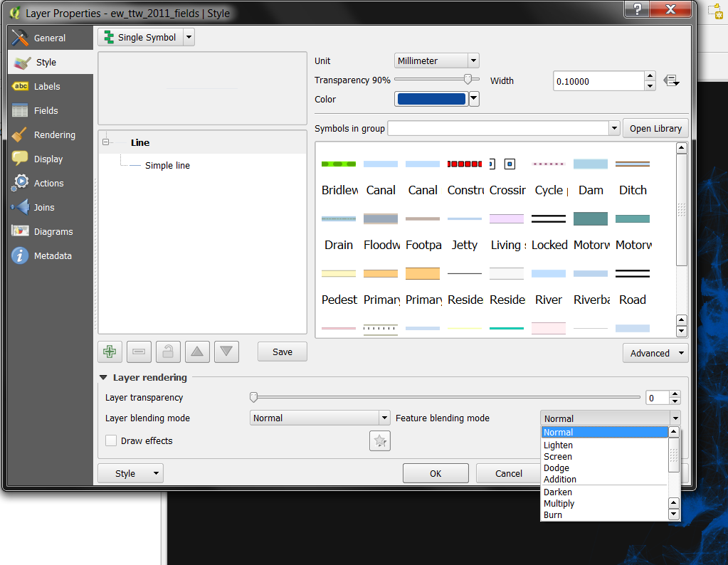Open the Actions tab
Viewport: 728px width, 565px height.
coord(50,183)
